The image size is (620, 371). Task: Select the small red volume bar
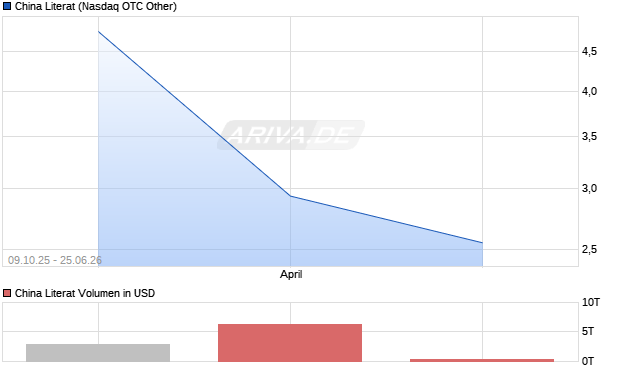[x=482, y=360]
